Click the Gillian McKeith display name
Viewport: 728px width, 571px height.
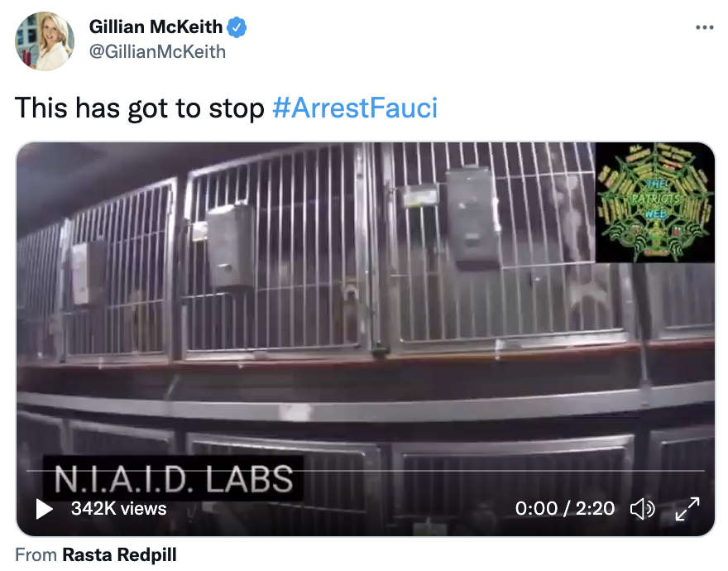[x=156, y=27]
